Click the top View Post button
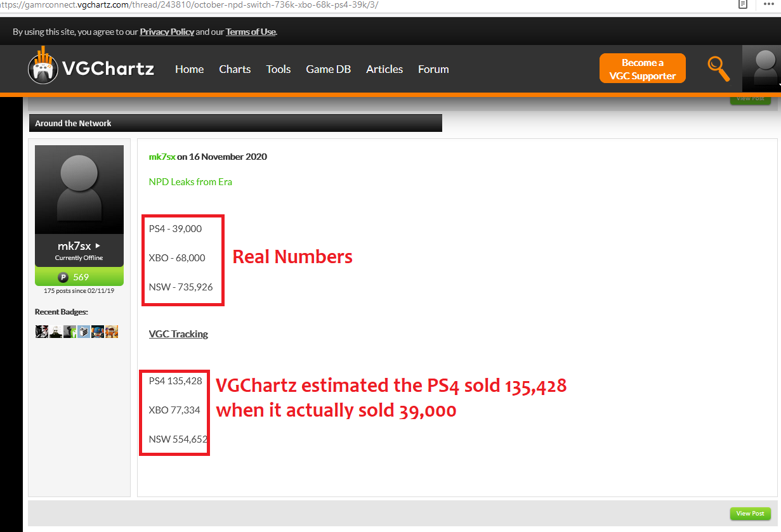 [751, 99]
